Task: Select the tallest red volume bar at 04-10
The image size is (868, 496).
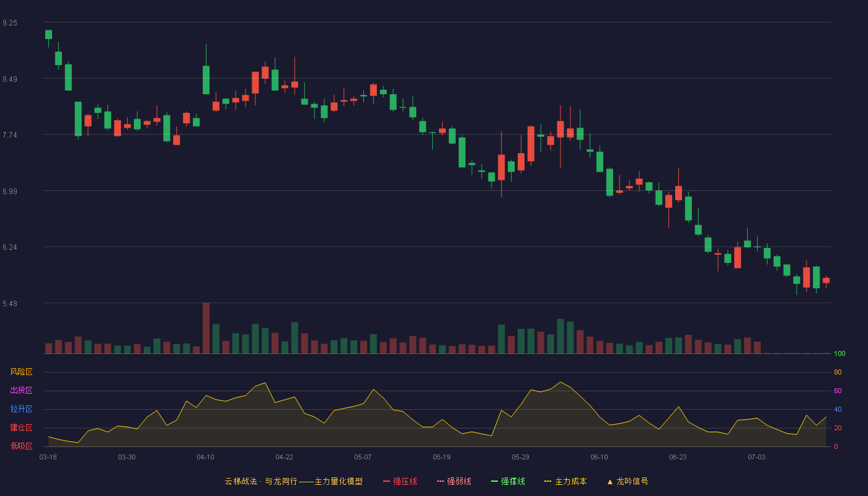Action: coord(206,328)
